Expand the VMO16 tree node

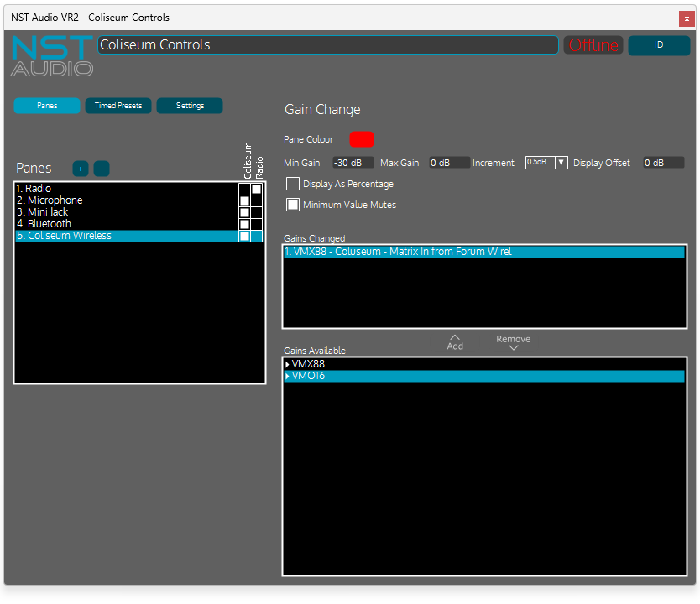[x=287, y=377]
